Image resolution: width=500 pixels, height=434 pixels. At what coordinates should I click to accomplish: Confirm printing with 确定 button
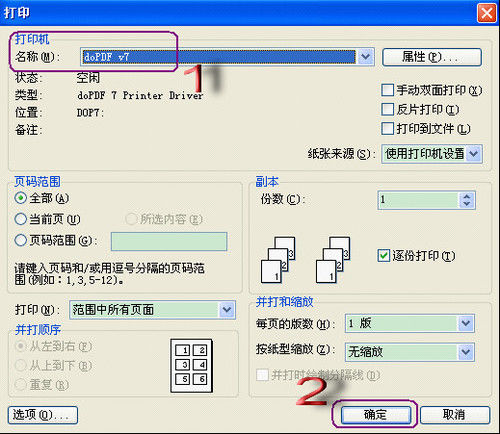tap(375, 415)
